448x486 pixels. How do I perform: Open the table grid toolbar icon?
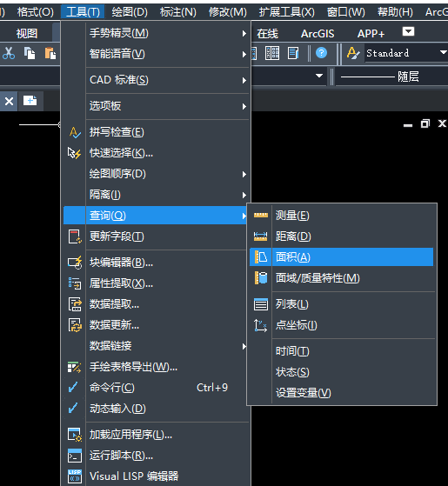click(272, 53)
